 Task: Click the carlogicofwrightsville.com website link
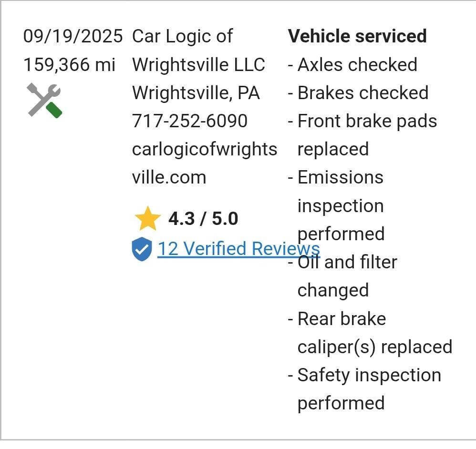(x=204, y=163)
